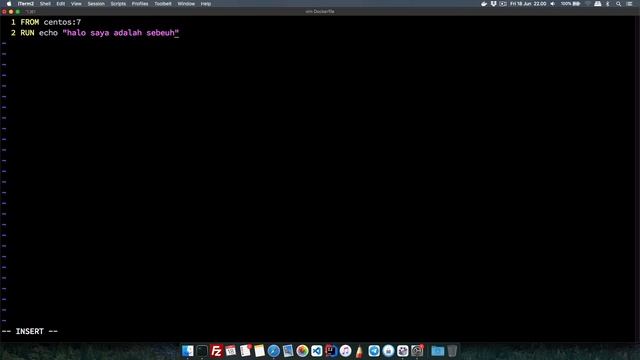Open the Scripts menu

point(118,4)
